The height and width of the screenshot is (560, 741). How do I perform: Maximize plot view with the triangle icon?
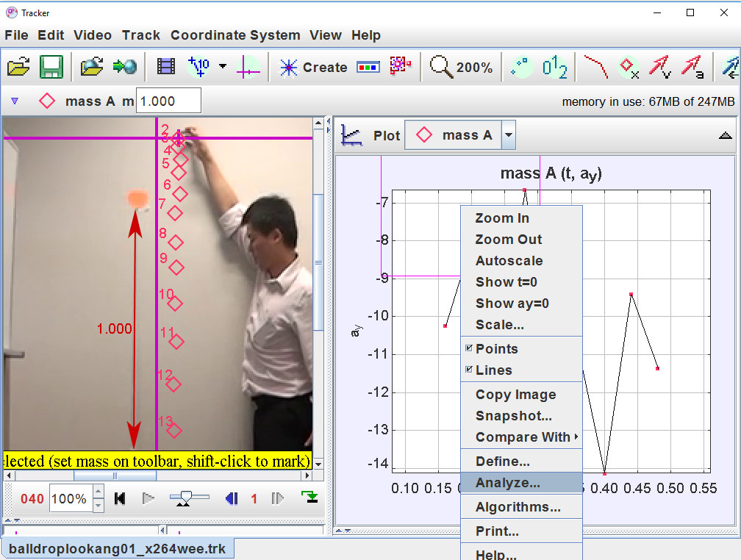(x=725, y=136)
